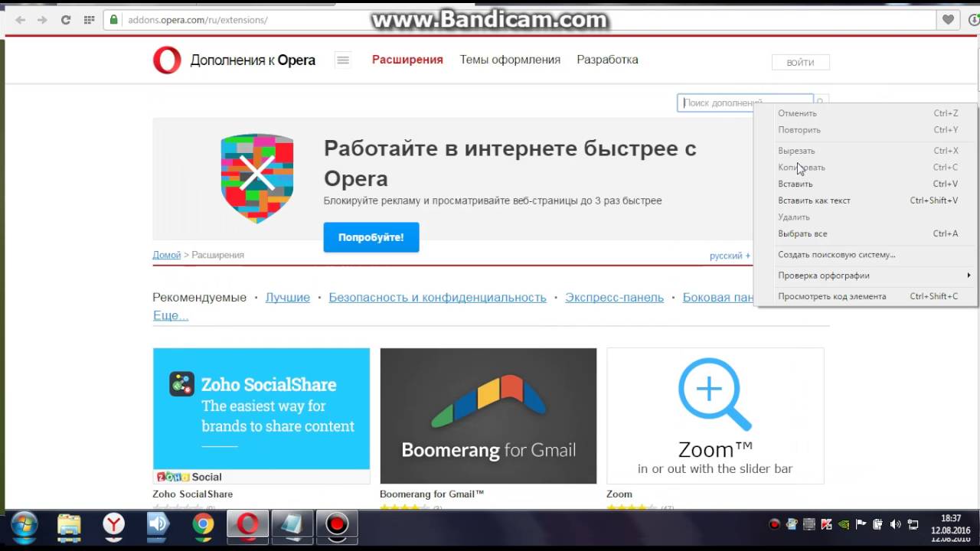
Task: Click the Поиск дополнений search field
Action: click(720, 103)
